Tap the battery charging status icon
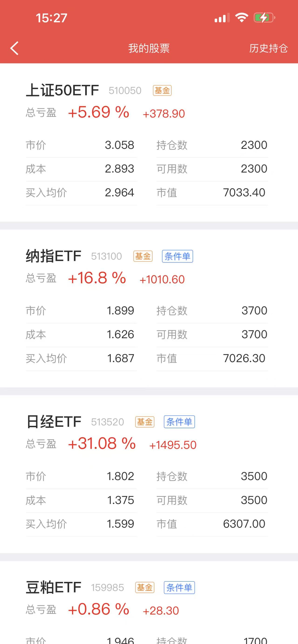This screenshot has height=644, width=298. click(264, 18)
